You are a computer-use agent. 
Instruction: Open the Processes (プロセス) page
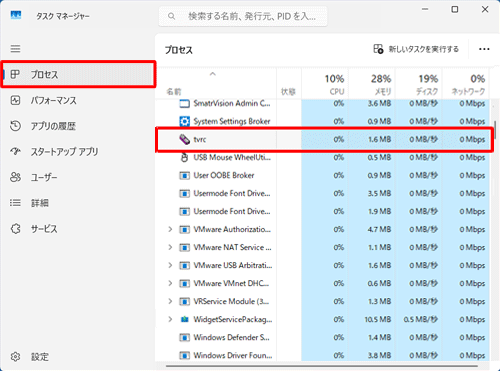[x=78, y=74]
